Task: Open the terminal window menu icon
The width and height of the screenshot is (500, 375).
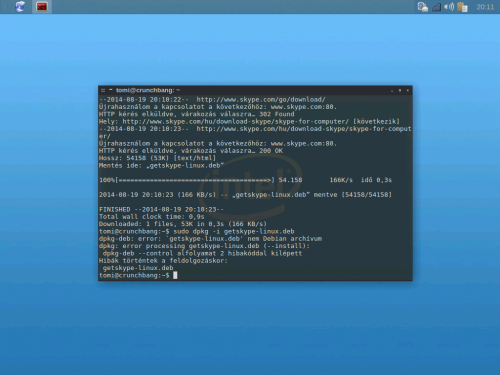Action: point(103,90)
